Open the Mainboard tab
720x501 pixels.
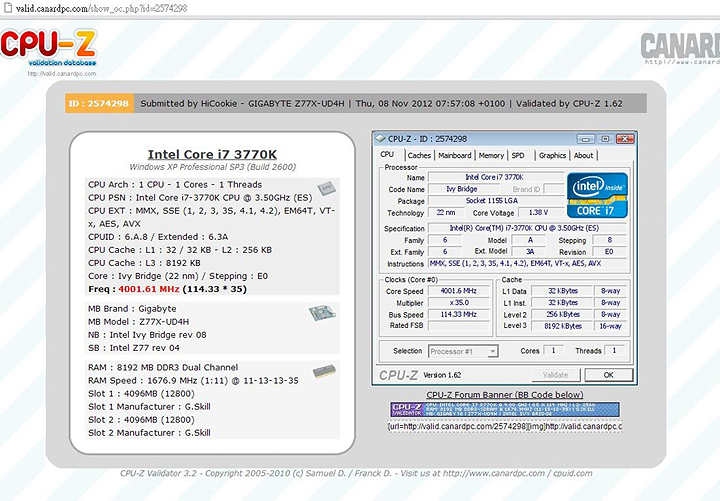pyautogui.click(x=455, y=155)
